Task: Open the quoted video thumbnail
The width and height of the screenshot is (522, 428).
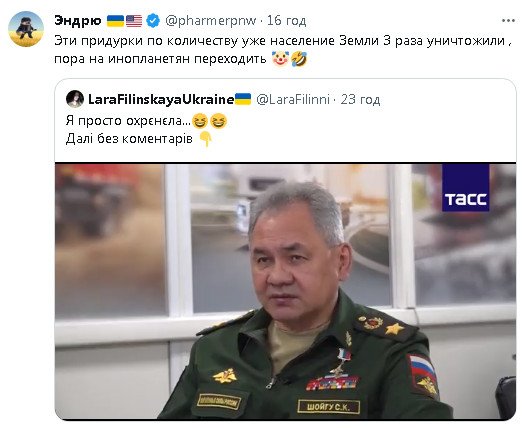Action: click(x=285, y=291)
